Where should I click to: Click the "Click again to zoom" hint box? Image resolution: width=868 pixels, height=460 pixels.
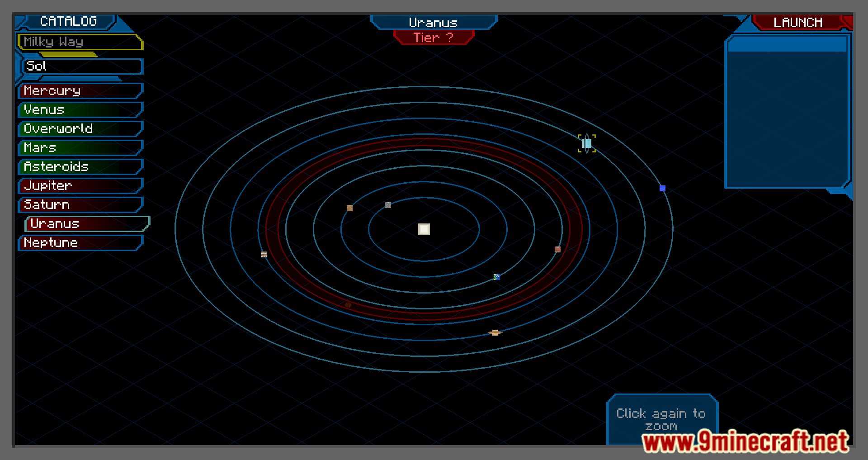click(x=662, y=419)
